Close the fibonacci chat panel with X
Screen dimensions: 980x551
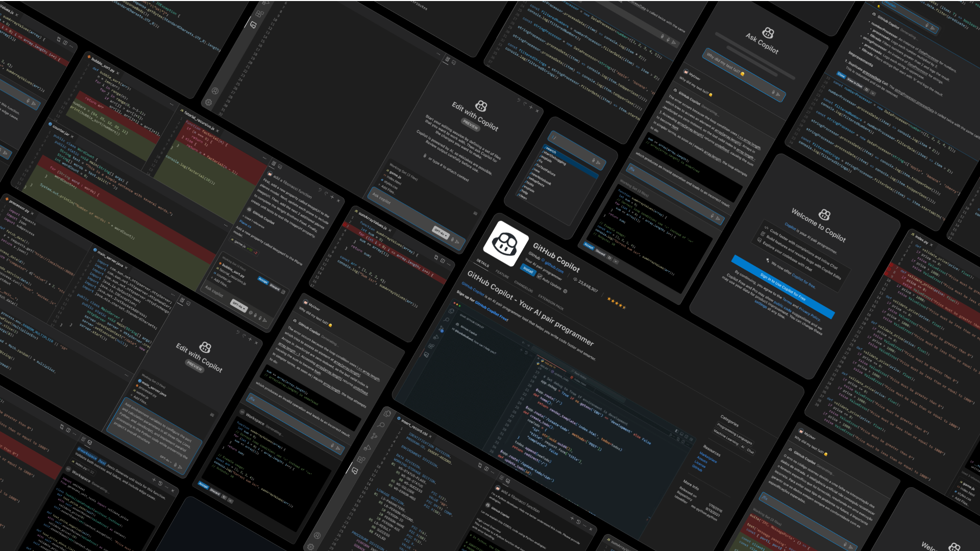[x=338, y=200]
